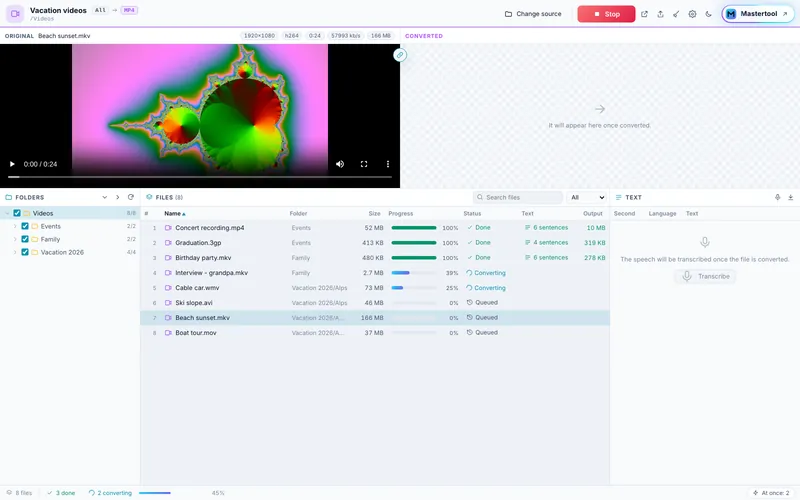
Task: Click the large microphone icon in the empty Text panel
Action: (705, 242)
